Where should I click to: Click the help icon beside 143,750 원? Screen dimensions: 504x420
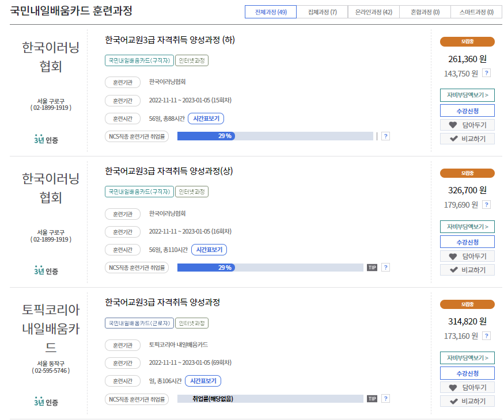(486, 73)
